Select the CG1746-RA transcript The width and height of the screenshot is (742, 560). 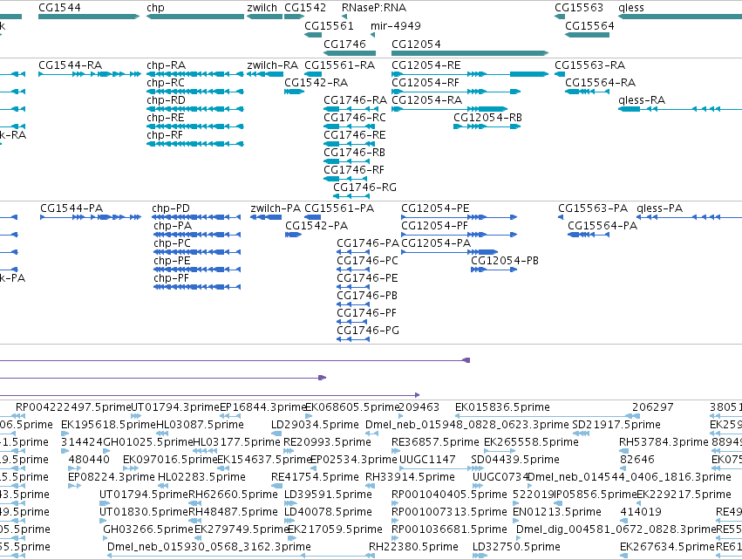click(351, 109)
